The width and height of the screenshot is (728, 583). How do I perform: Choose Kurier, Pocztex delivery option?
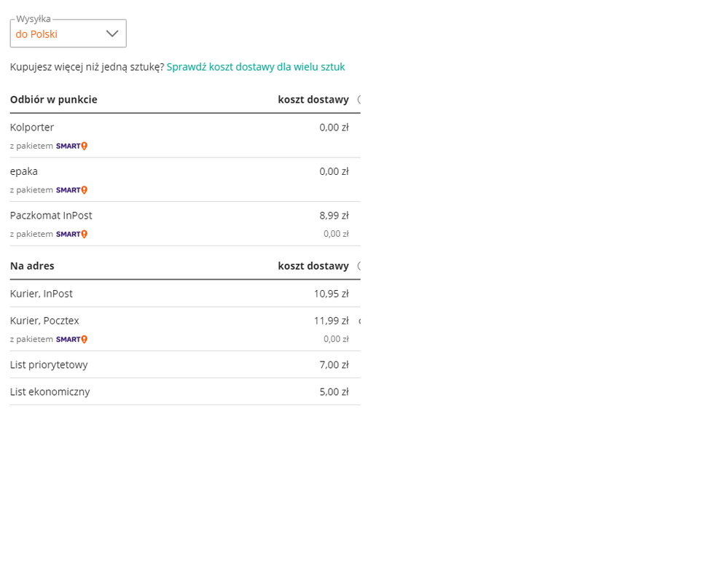[x=44, y=321]
